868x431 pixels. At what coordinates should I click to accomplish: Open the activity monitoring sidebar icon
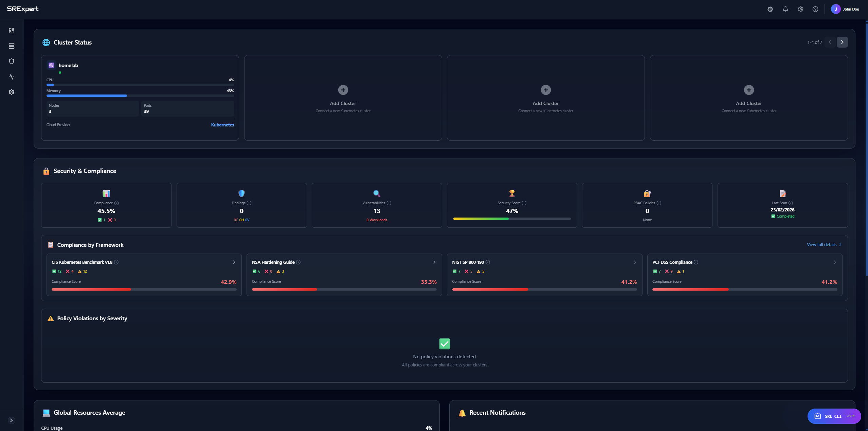[x=12, y=77]
